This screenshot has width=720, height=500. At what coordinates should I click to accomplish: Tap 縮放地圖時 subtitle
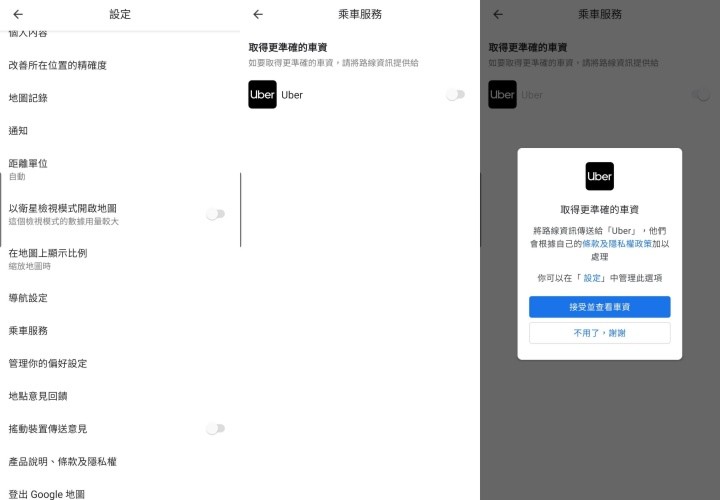point(30,266)
